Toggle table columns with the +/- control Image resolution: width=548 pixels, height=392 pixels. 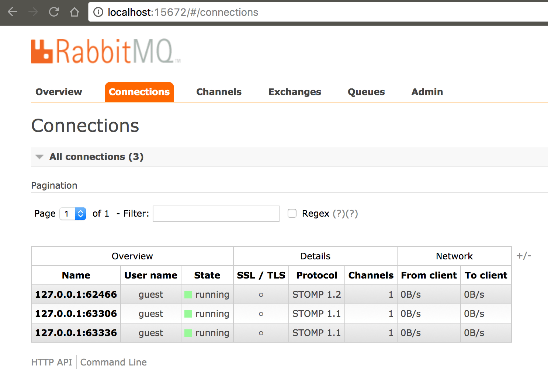[524, 256]
